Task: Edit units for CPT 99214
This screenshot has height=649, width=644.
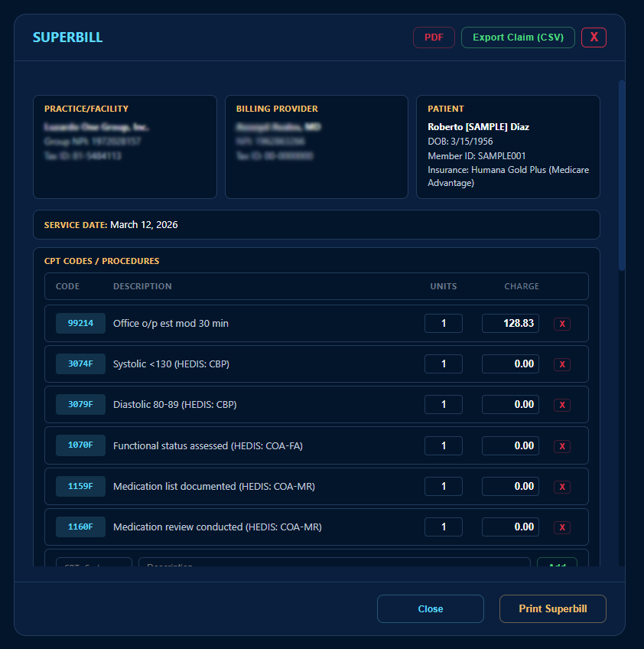Action: tap(443, 323)
